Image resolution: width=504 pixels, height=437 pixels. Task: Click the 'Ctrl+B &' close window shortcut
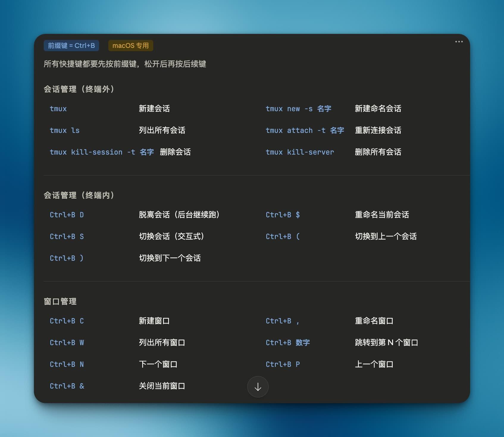[67, 386]
